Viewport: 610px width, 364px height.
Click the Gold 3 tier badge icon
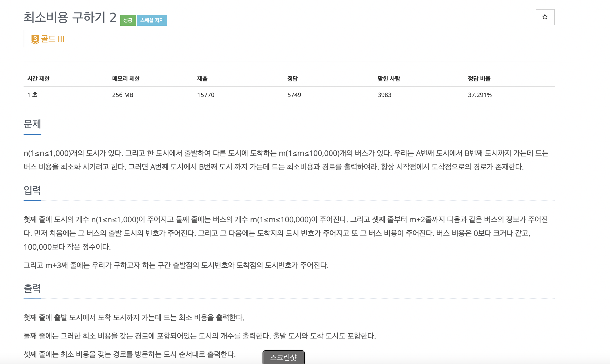pos(35,39)
